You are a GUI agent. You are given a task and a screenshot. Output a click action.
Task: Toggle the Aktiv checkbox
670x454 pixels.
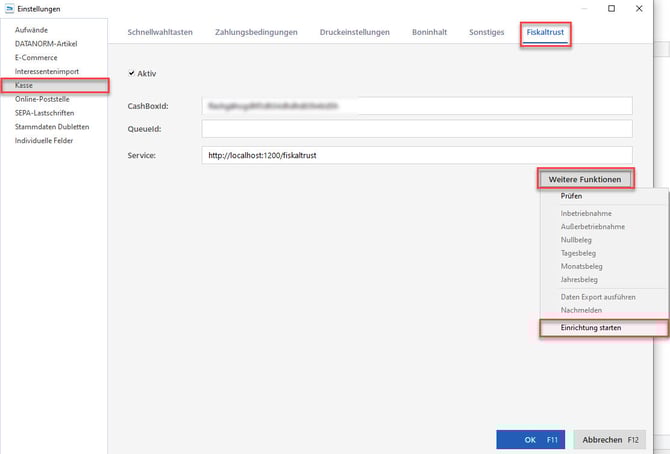[x=133, y=74]
